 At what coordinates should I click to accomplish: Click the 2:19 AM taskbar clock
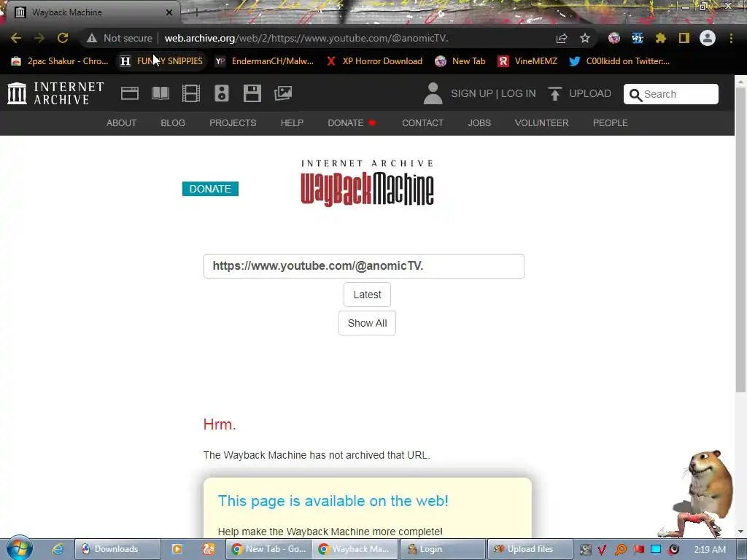pyautogui.click(x=710, y=550)
